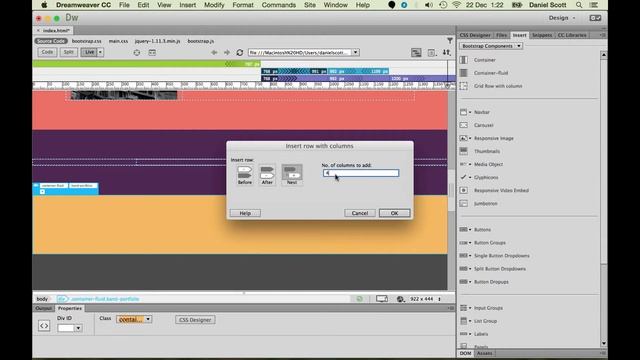Viewport: 640px width, 360px height.
Task: Select the Nest row position option
Action: (x=292, y=175)
